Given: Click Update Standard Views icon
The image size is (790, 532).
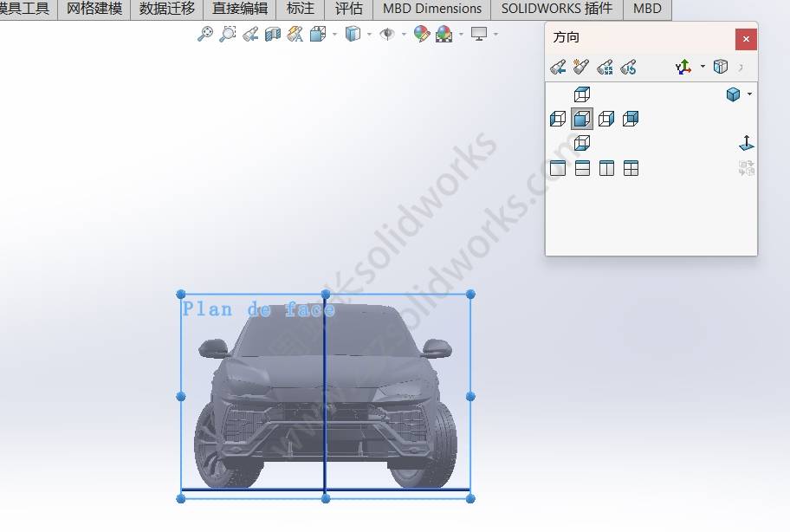Looking at the screenshot, I should (x=605, y=67).
